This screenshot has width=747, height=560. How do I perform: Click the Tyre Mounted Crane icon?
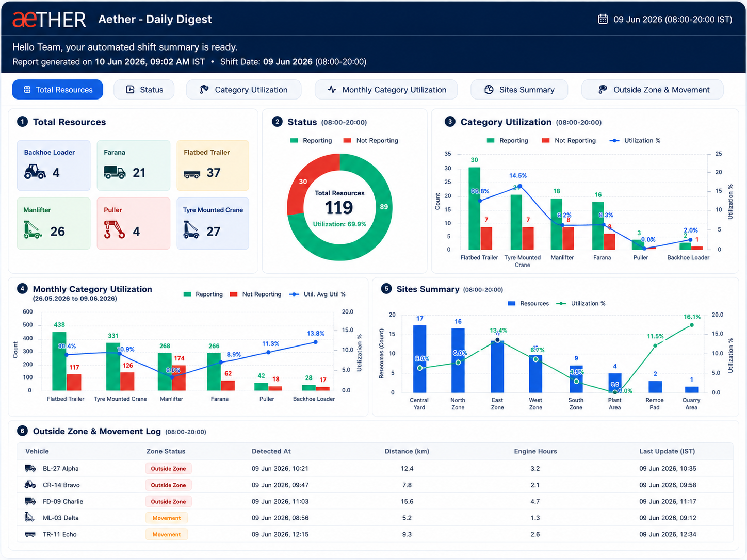coord(191,230)
